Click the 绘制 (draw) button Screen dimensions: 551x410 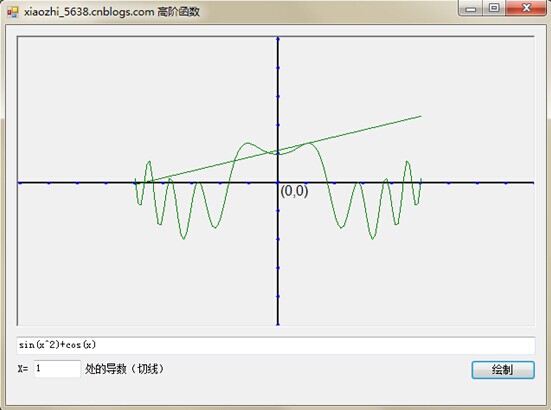(503, 370)
